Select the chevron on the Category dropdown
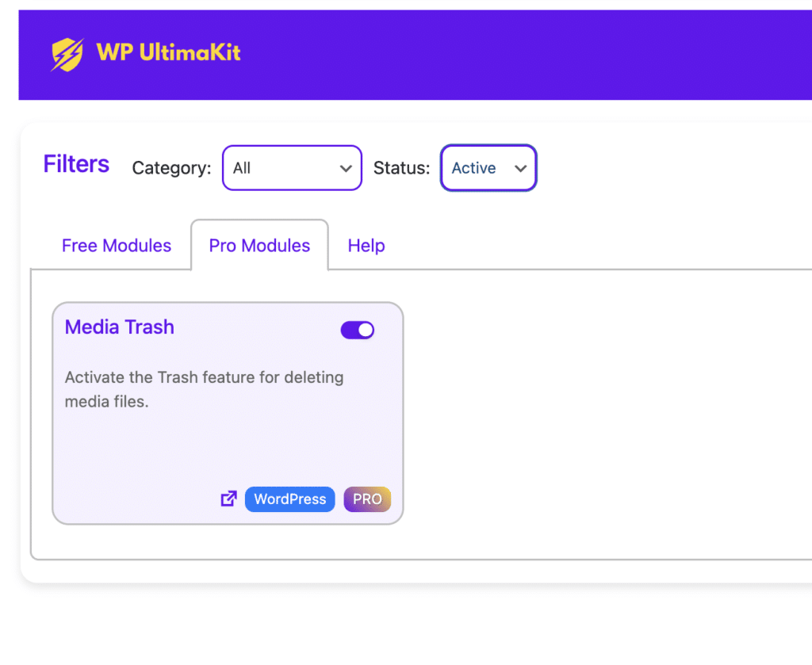Viewport: 812px width, 665px height. tap(346, 168)
